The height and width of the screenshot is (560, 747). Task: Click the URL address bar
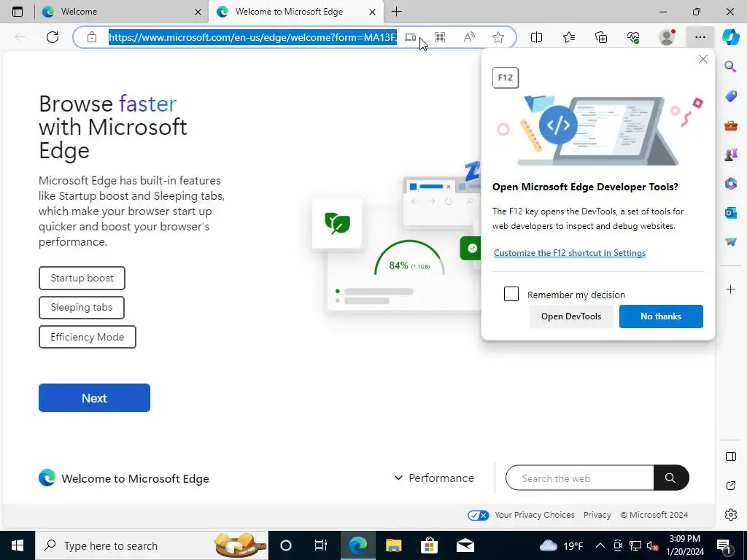(x=252, y=37)
